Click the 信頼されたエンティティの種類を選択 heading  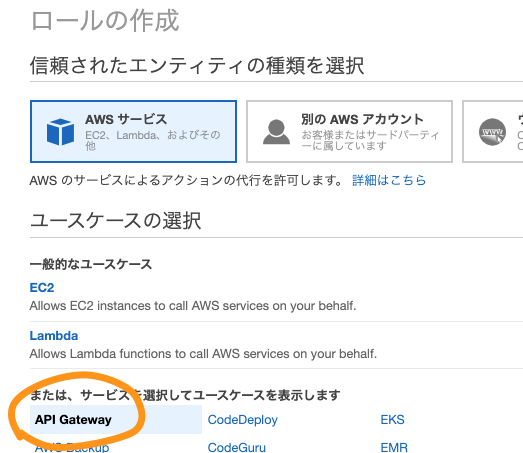click(x=197, y=65)
